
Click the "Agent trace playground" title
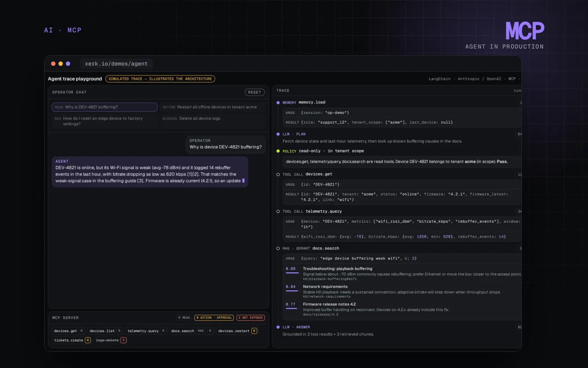pyautogui.click(x=75, y=79)
